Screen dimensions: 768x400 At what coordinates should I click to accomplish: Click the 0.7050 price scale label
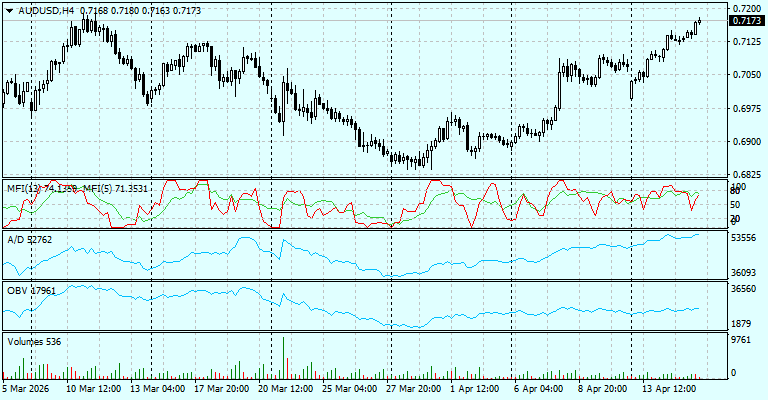coord(747,75)
